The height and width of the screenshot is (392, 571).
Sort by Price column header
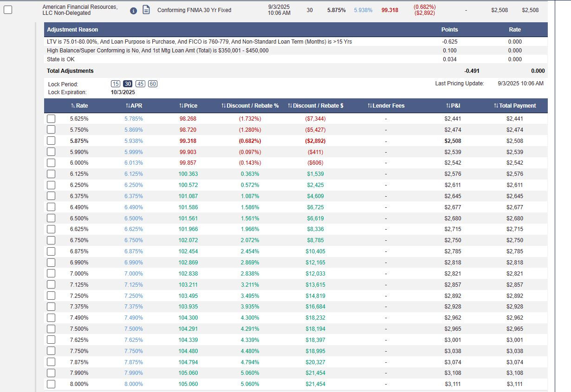[188, 106]
